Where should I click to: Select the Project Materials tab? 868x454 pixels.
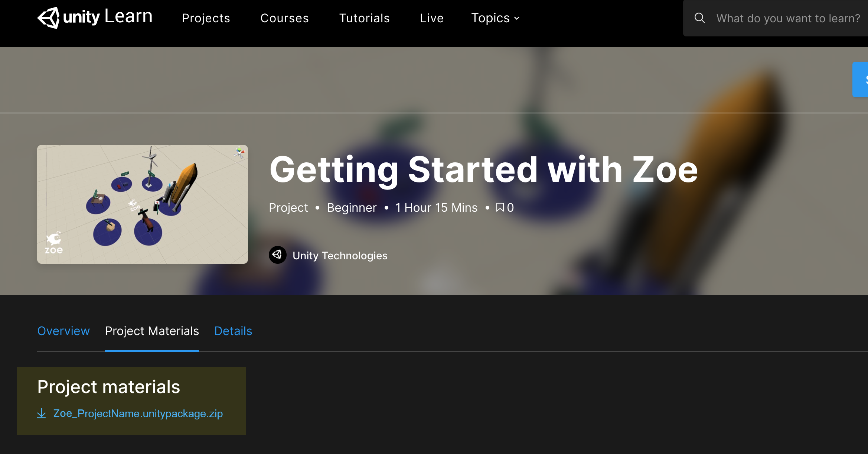pos(152,331)
